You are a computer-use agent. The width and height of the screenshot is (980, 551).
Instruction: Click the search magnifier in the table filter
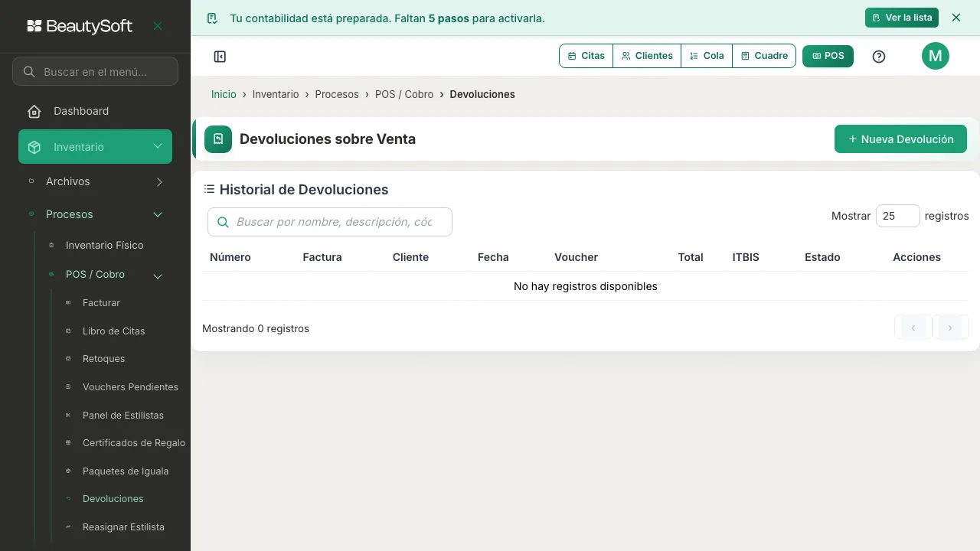point(224,222)
